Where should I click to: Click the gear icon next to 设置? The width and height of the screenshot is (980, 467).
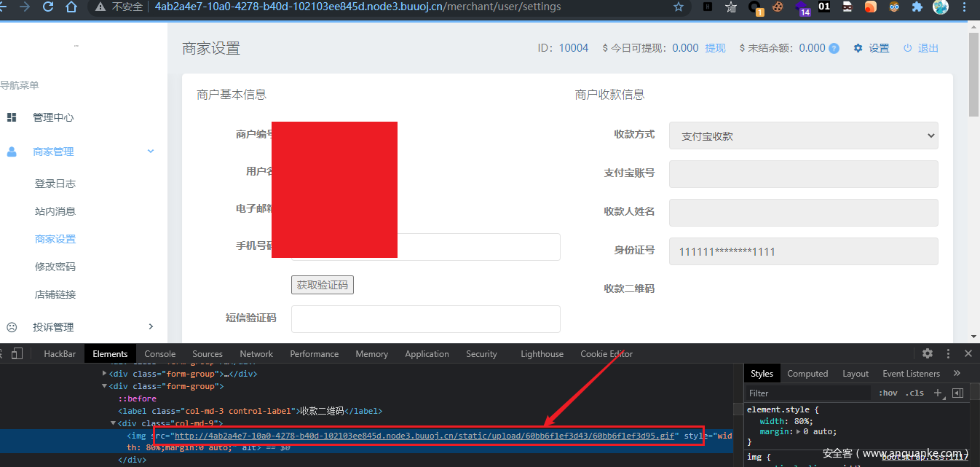point(858,48)
